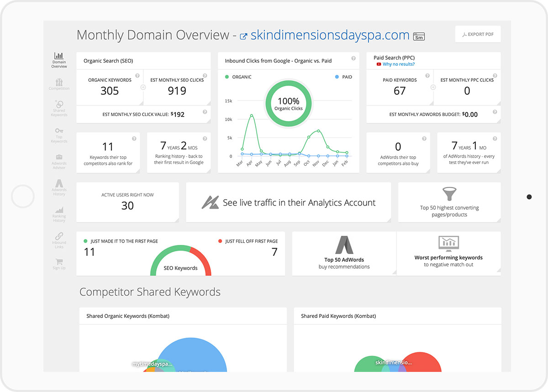Viewport: 548px width, 392px height.
Task: Click the funnel icon for converting pages
Action: [x=449, y=194]
